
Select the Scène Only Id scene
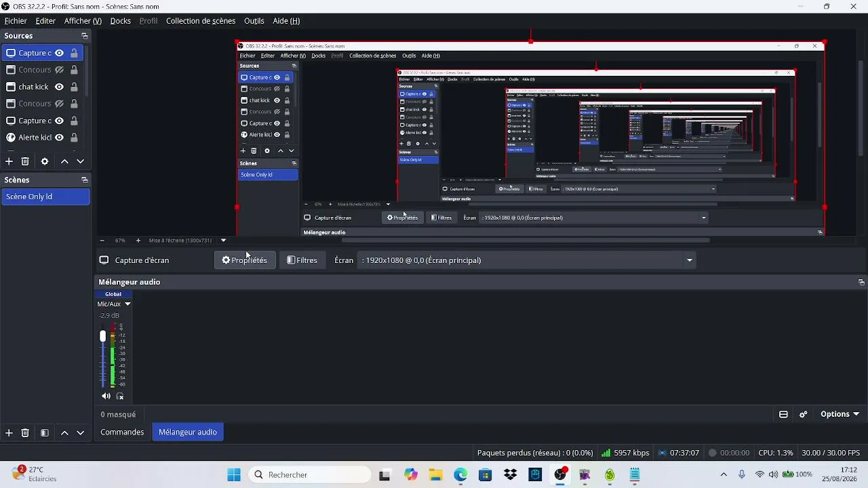pos(45,197)
